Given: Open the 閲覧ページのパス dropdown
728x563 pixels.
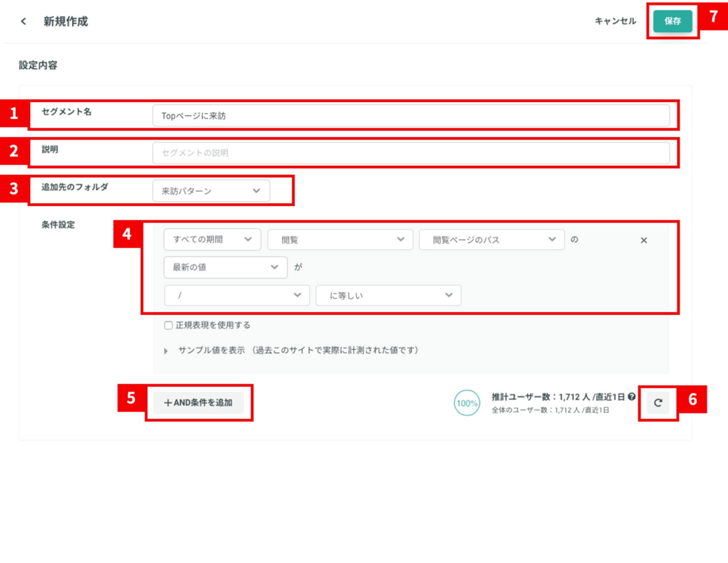Looking at the screenshot, I should [x=492, y=239].
